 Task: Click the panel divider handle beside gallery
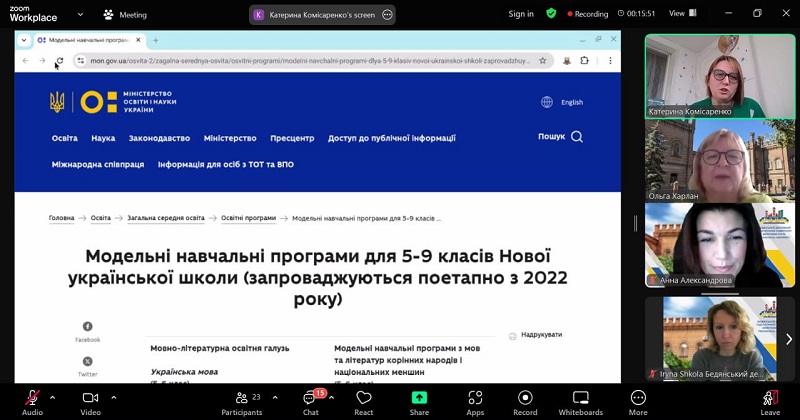(635, 223)
